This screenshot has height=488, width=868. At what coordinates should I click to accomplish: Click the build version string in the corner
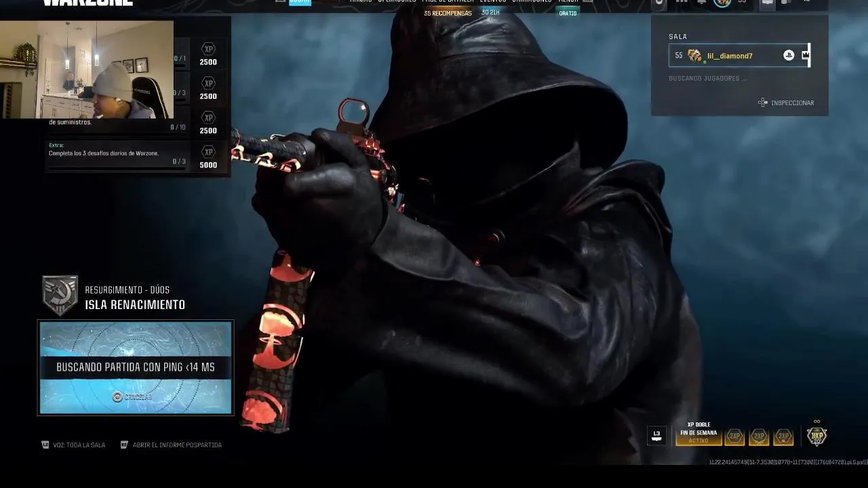(787, 462)
